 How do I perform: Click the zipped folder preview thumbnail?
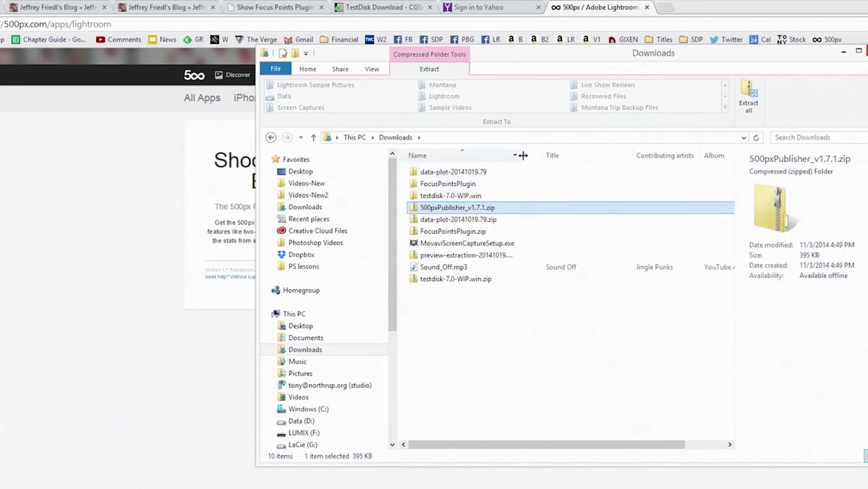coord(775,208)
